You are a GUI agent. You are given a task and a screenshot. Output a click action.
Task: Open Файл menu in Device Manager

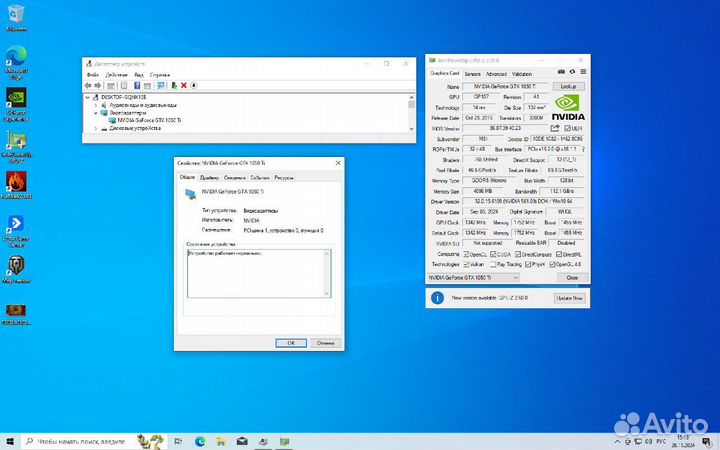click(93, 74)
